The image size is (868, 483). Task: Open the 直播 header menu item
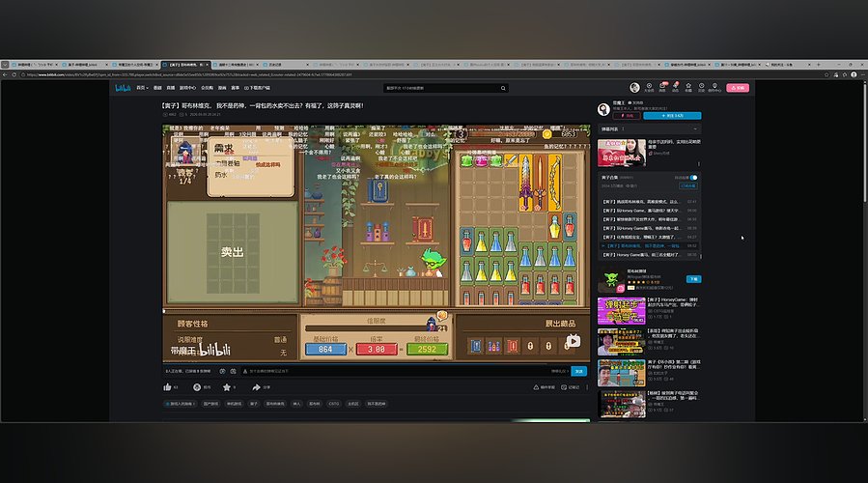pos(171,88)
